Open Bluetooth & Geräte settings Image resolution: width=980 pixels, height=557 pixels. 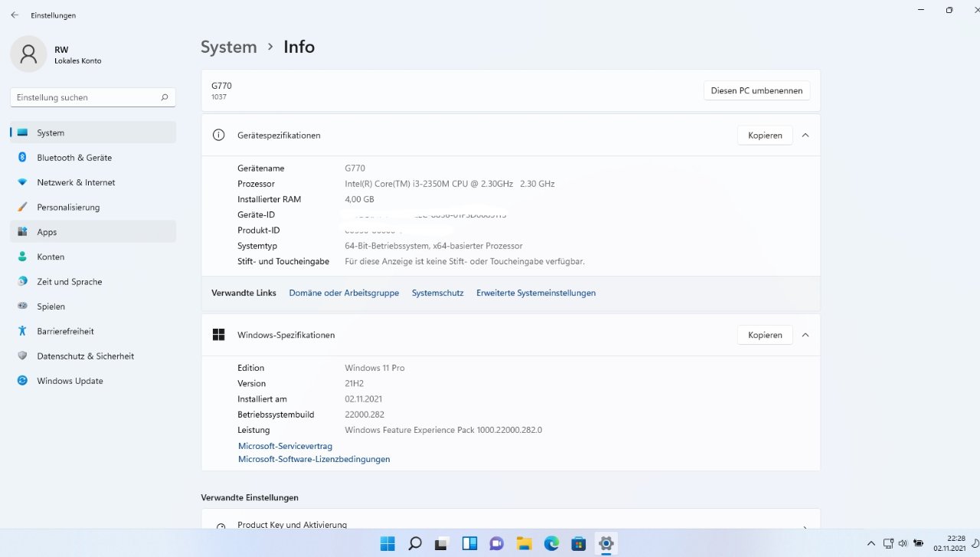(93, 157)
